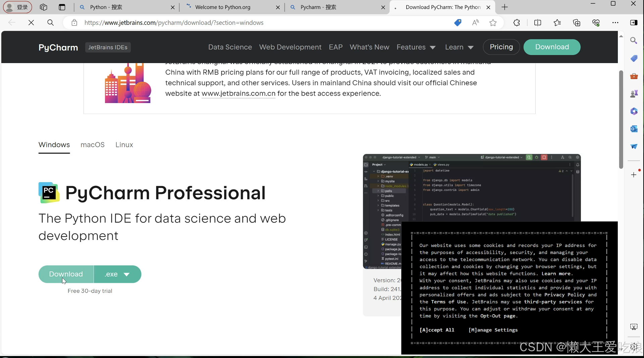
Task: Open the sidebar search icon
Action: point(634,41)
